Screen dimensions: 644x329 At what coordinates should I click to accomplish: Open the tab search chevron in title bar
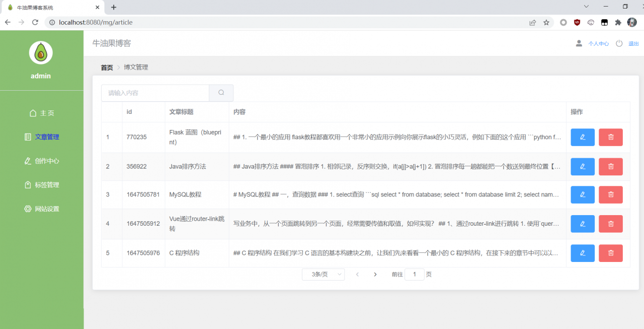tap(586, 7)
